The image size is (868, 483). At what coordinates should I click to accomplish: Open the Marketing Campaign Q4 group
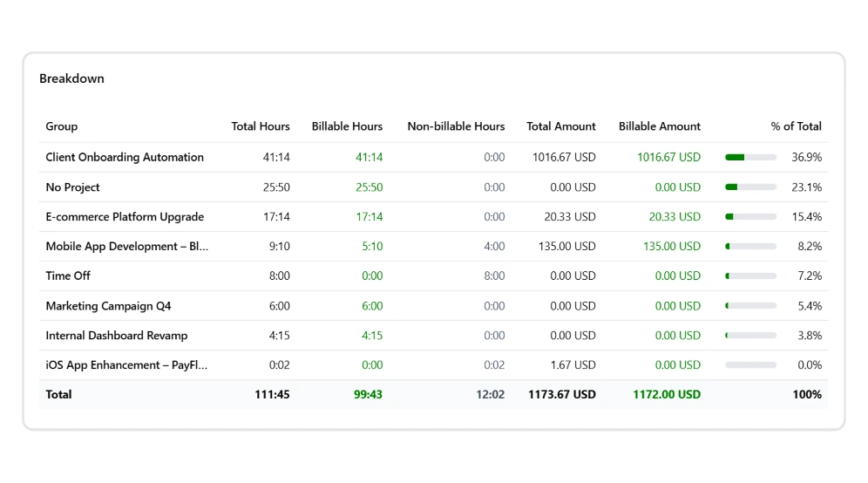(108, 306)
